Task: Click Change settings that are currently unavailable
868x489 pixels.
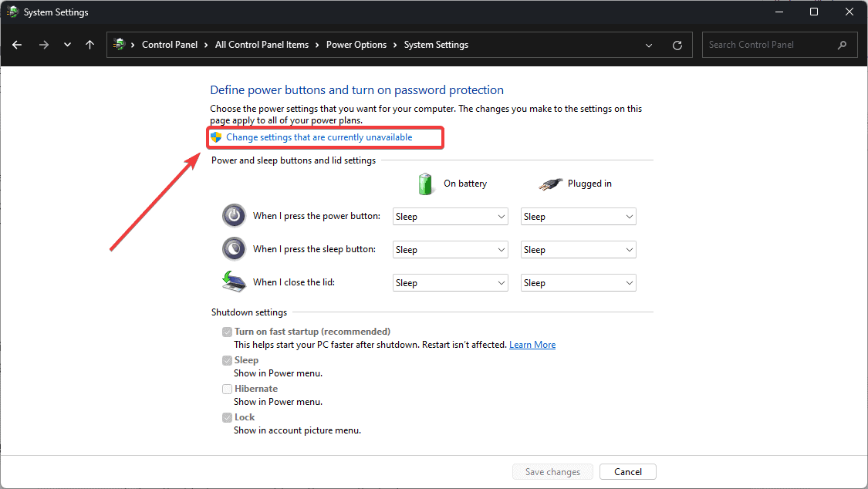Action: pyautogui.click(x=319, y=137)
